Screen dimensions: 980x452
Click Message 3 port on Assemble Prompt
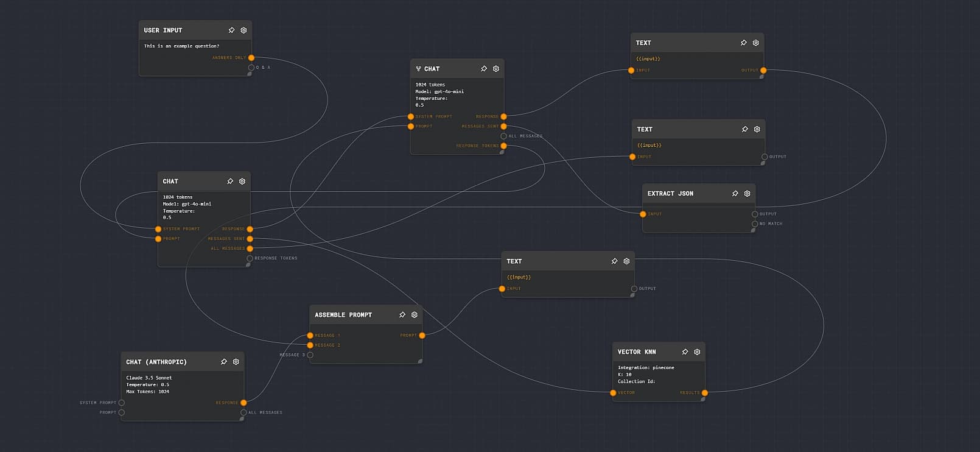(x=310, y=355)
